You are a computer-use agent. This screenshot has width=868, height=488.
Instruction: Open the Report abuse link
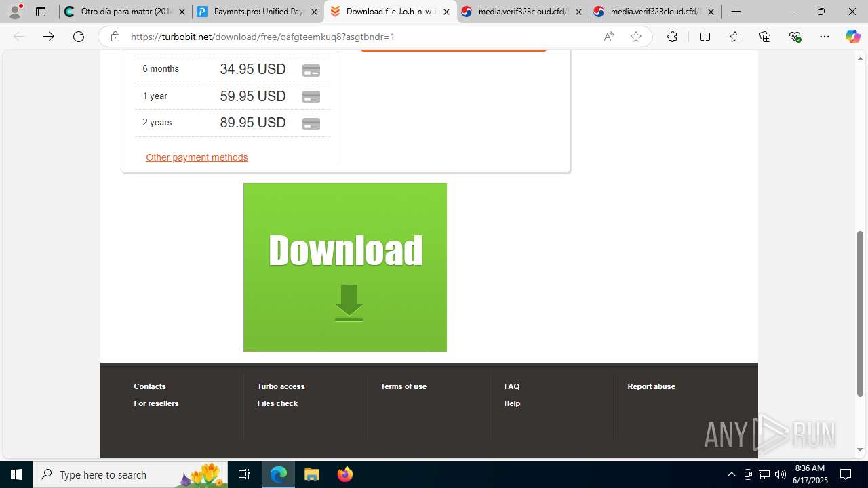pyautogui.click(x=651, y=386)
